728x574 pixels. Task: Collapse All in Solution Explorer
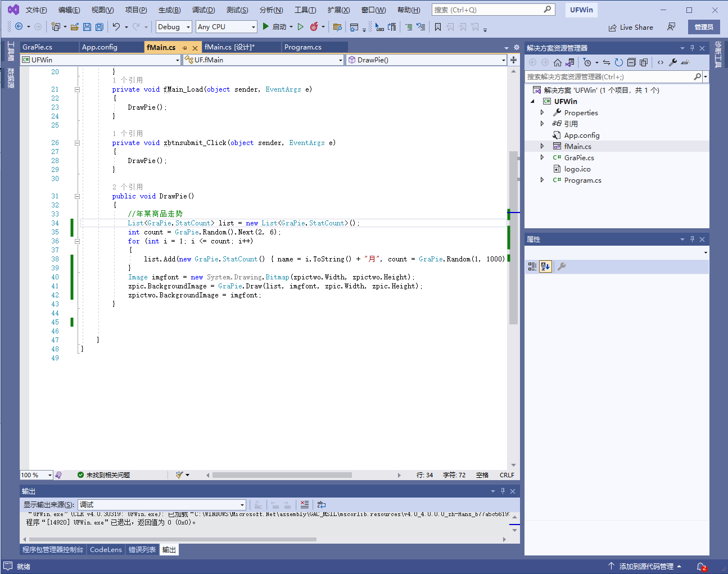(x=631, y=62)
